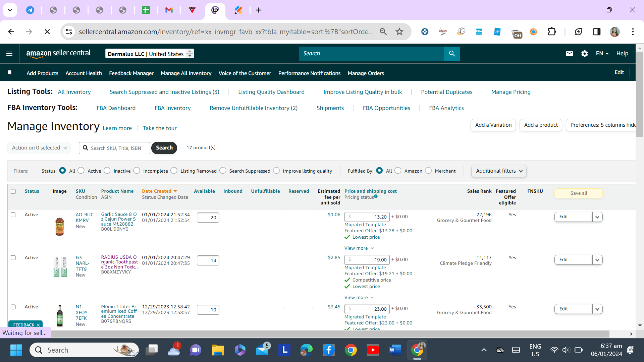The height and width of the screenshot is (362, 644).
Task: Open Add Products in the nav bar
Action: pos(42,73)
